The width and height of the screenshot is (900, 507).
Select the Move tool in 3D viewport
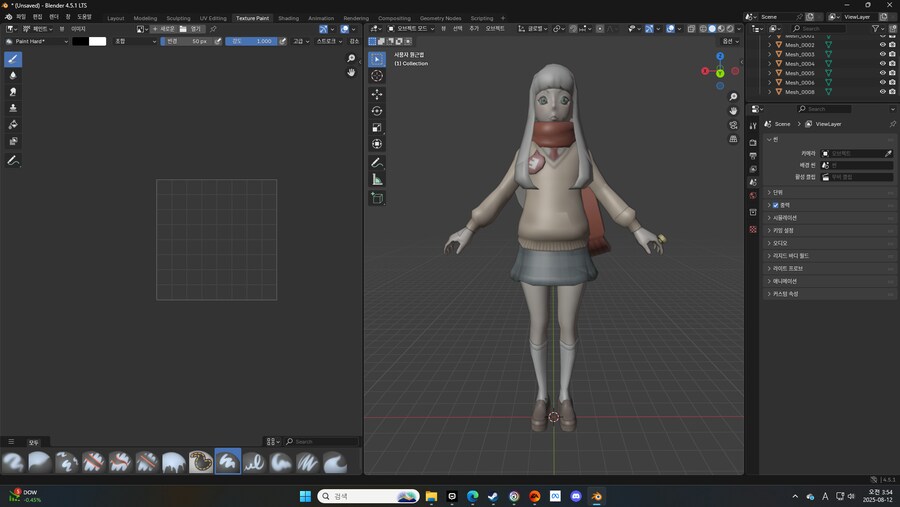pos(377,94)
